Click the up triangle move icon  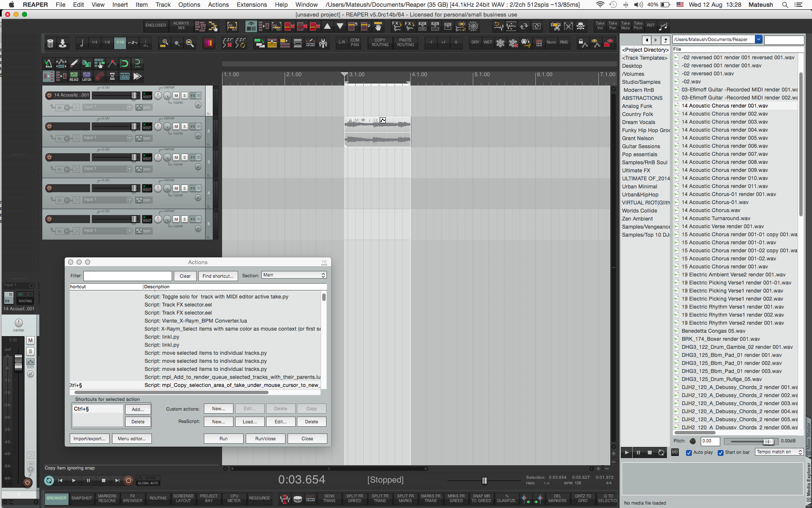coord(327,26)
